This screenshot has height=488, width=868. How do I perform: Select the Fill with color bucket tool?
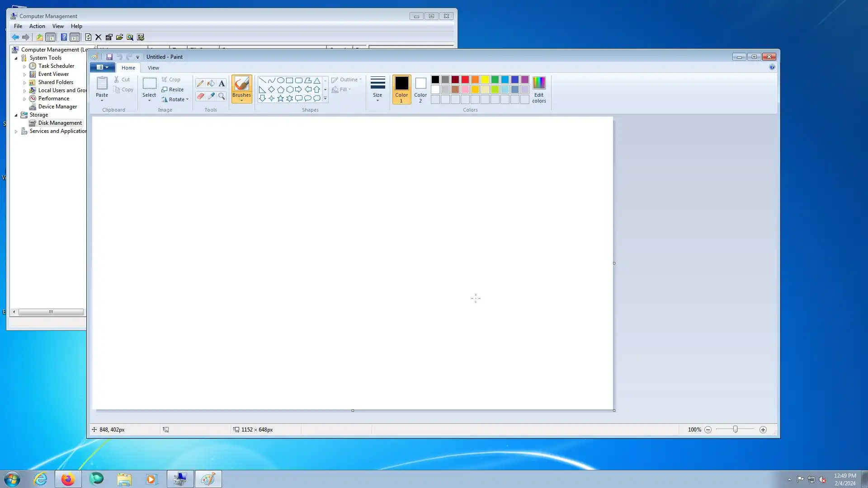pos(211,83)
